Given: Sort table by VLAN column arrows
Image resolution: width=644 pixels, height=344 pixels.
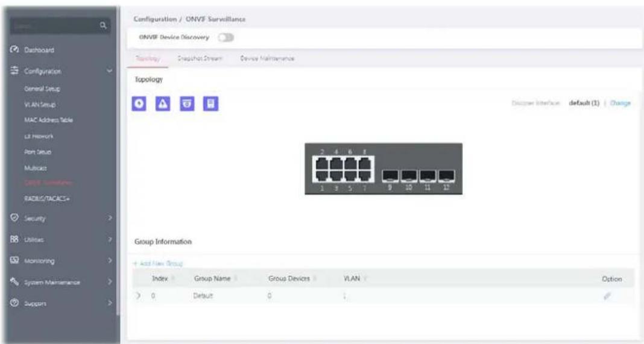Looking at the screenshot, I should (365, 279).
